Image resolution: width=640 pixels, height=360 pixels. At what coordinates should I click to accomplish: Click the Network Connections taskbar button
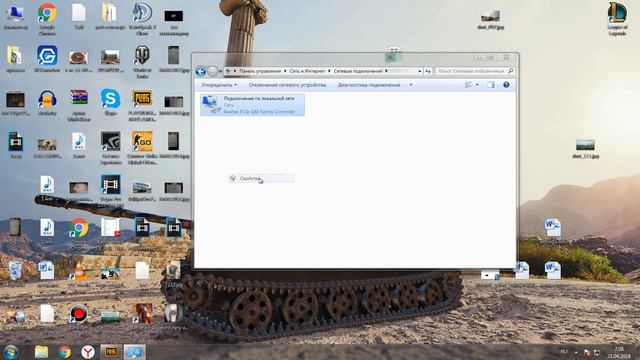[x=134, y=352]
